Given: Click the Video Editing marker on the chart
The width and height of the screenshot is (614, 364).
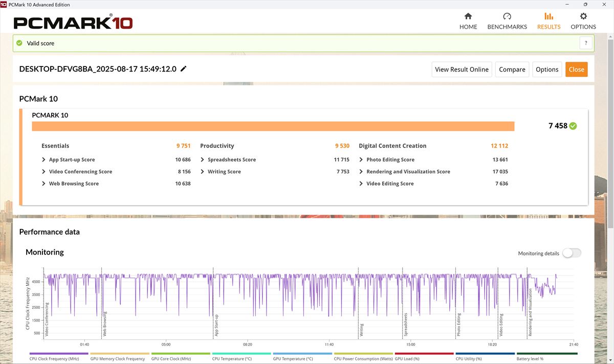Looking at the screenshot, I should click(501, 325).
